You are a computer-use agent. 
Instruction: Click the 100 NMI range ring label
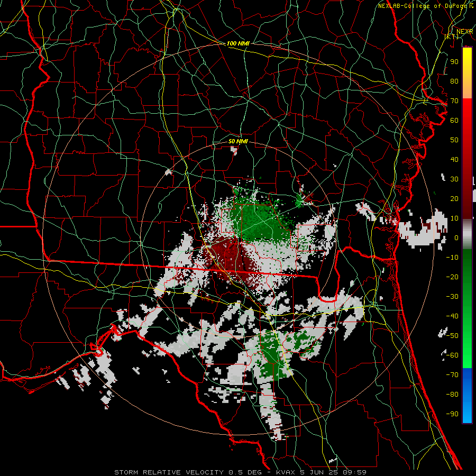click(x=238, y=43)
